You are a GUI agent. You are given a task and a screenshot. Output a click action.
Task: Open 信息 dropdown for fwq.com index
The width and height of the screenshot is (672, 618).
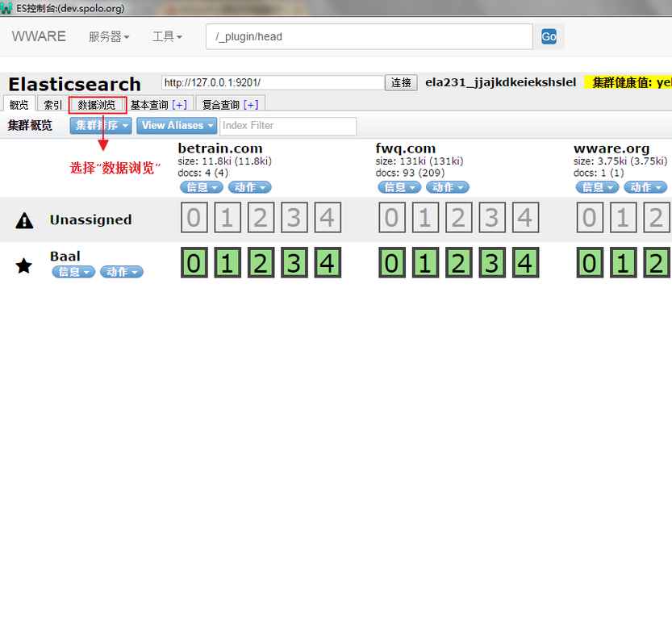point(399,187)
